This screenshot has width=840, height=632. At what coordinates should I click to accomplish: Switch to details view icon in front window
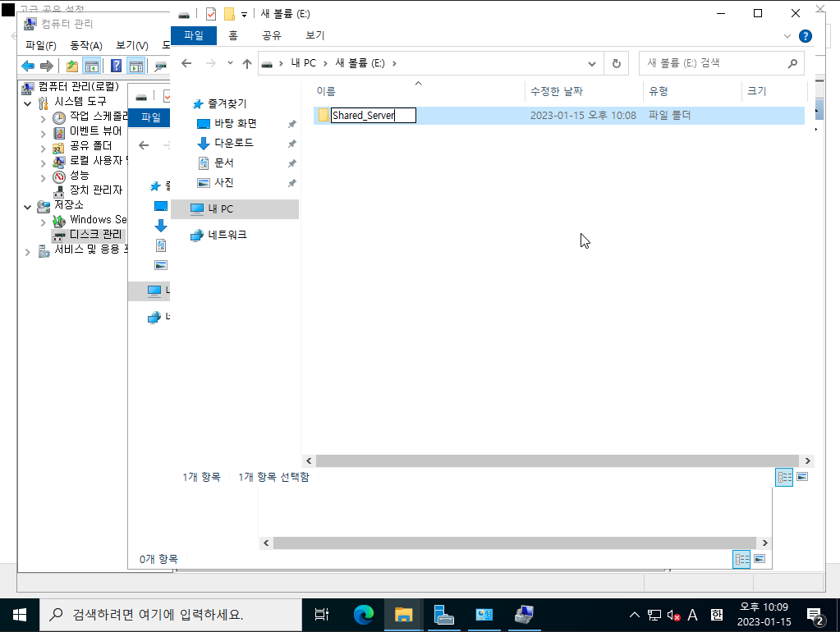[784, 477]
